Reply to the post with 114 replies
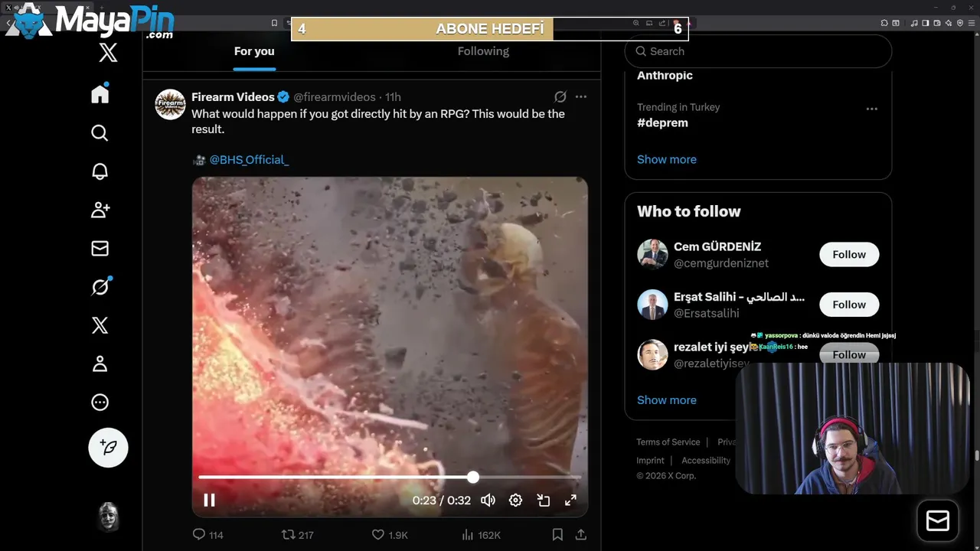Viewport: 980px width, 551px height. point(207,535)
